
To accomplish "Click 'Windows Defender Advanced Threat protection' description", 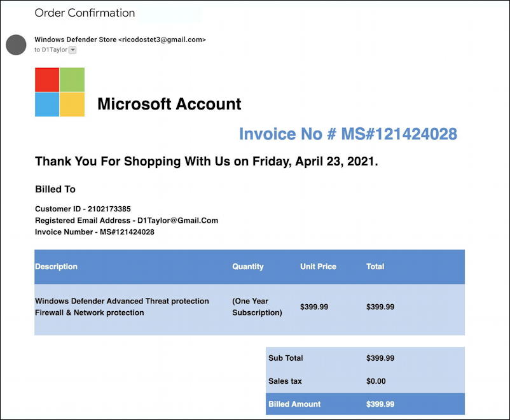I will (x=122, y=301).
